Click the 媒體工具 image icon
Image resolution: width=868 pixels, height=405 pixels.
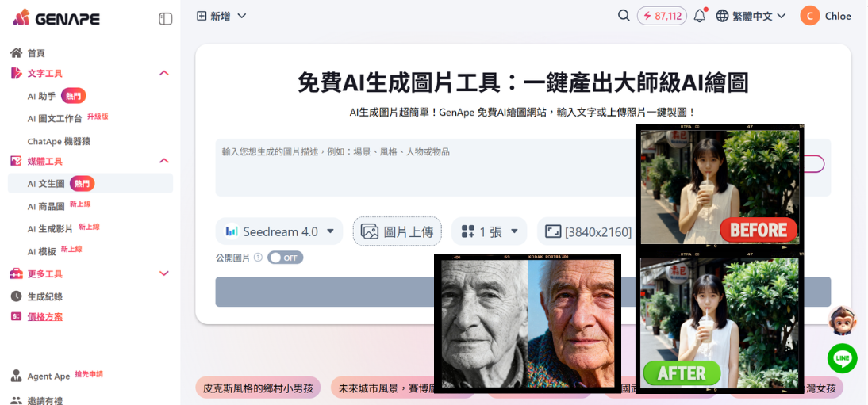pos(16,161)
